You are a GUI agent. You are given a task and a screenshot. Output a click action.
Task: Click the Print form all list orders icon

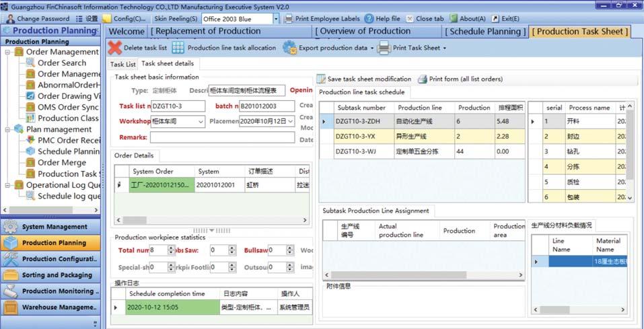coord(423,79)
